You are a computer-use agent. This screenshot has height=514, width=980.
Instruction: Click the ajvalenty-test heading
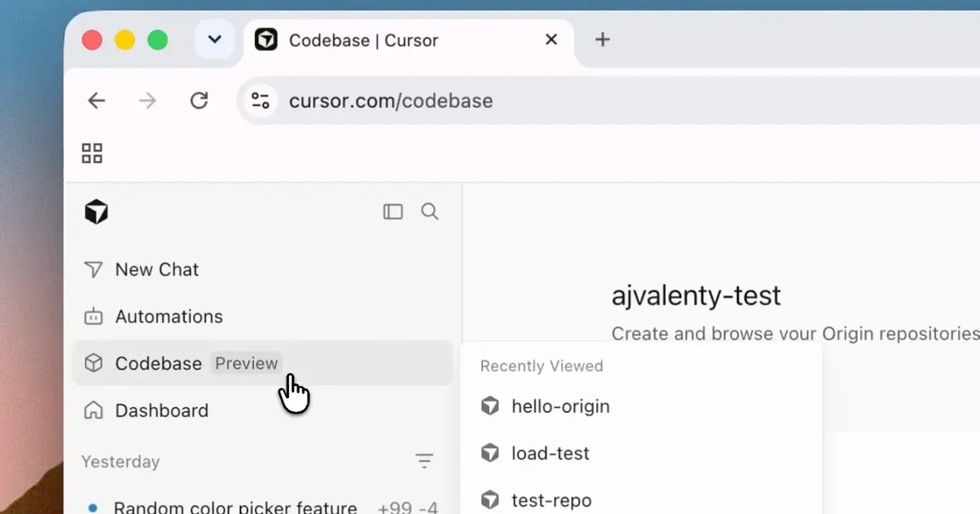click(696, 295)
